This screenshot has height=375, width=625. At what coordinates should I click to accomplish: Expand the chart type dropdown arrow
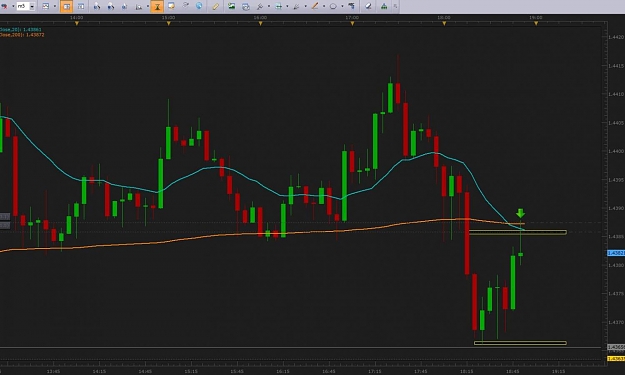coord(55,6)
